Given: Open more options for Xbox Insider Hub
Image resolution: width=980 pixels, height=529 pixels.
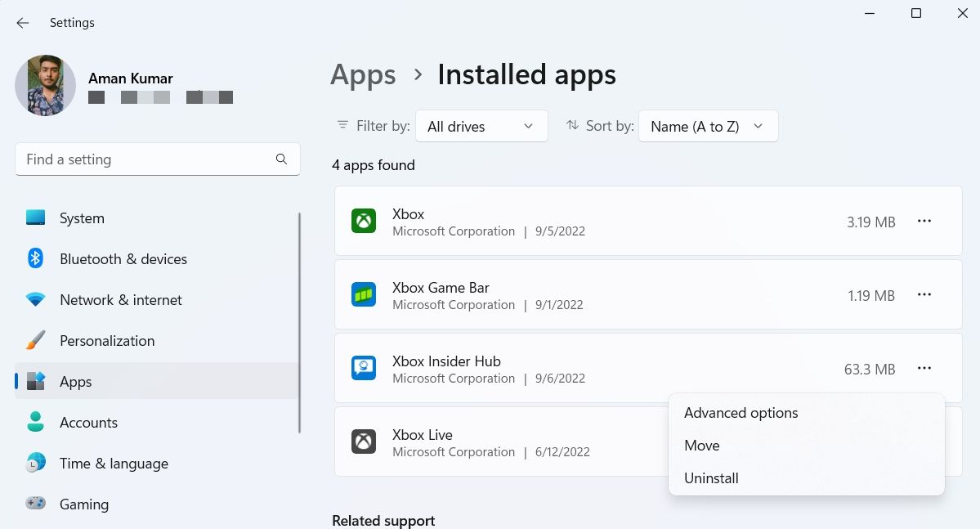Looking at the screenshot, I should click(x=924, y=368).
